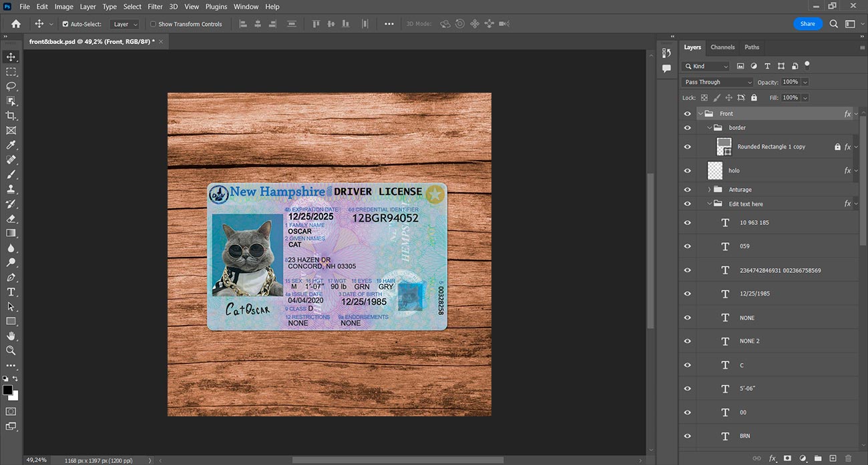Enable Show Transform Controls checkbox
Image resolution: width=868 pixels, height=465 pixels.
tap(153, 24)
